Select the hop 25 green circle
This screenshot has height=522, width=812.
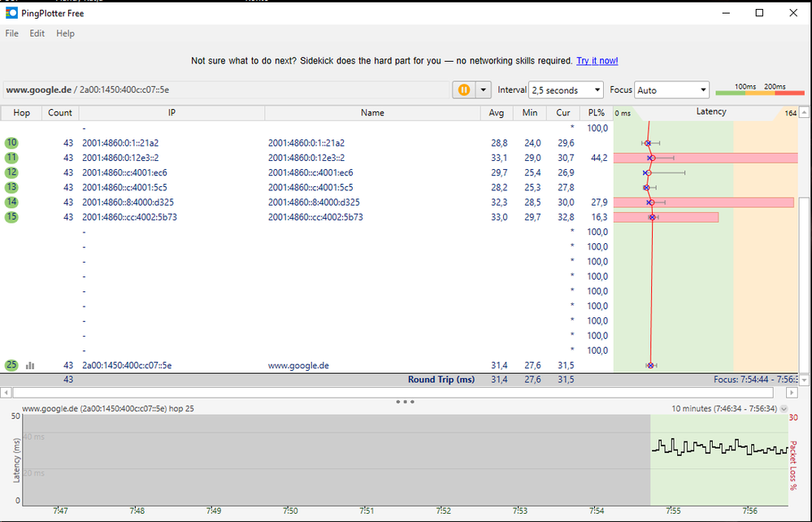click(x=11, y=365)
